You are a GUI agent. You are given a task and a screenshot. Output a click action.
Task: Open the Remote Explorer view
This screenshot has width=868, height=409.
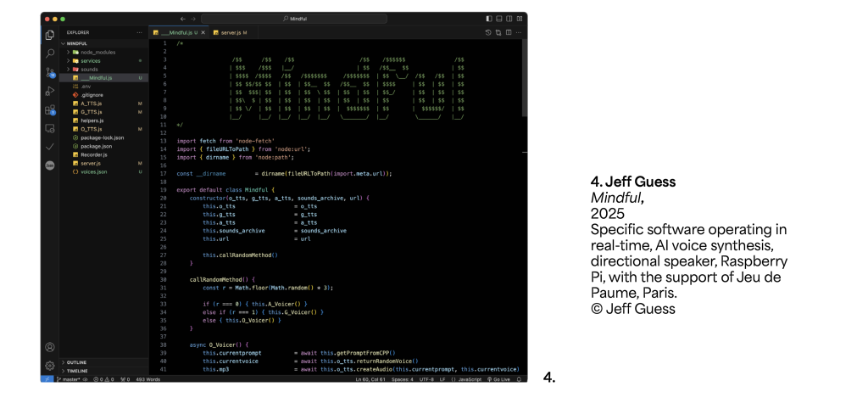click(x=50, y=128)
